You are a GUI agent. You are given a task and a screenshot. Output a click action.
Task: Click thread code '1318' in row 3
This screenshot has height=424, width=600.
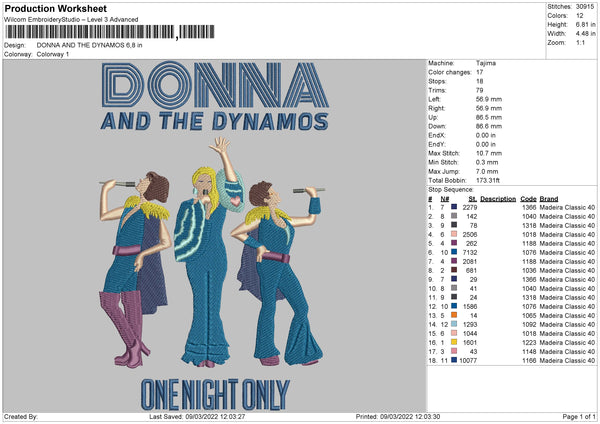[529, 225]
